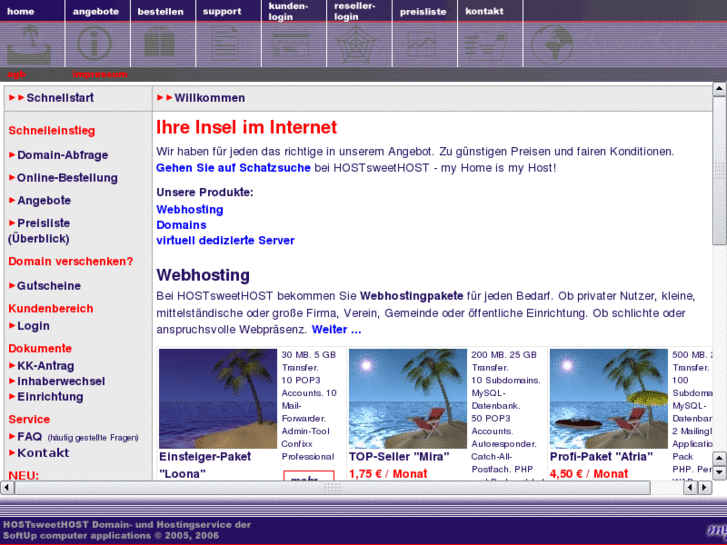
Task: Open the 'virtuell dedizierte Server' link
Action: 225,240
